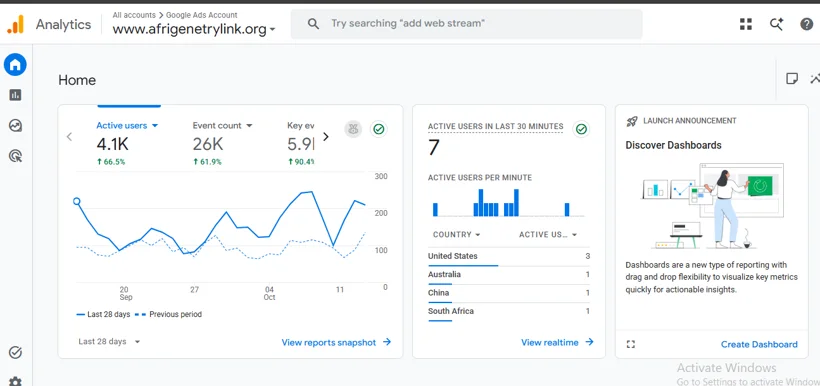
Task: Open the Help question mark icon
Action: click(x=806, y=24)
